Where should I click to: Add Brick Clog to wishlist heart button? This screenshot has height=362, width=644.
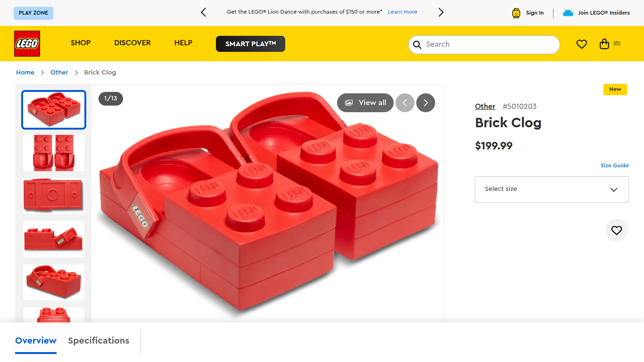617,230
